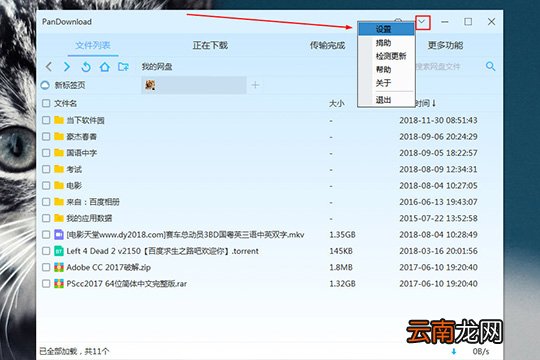
Task: Check the box for Left 4 Dead 2 torrent
Action: coord(46,251)
